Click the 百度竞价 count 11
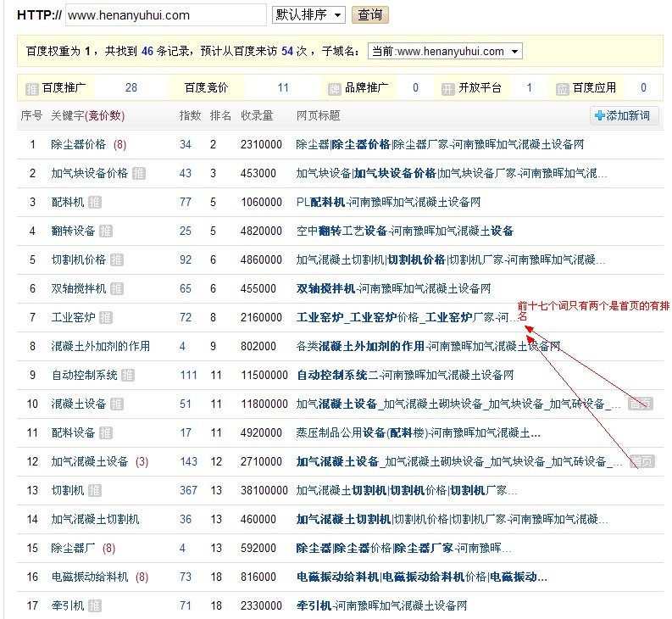Viewport: 672px width, 619px height. 283,88
